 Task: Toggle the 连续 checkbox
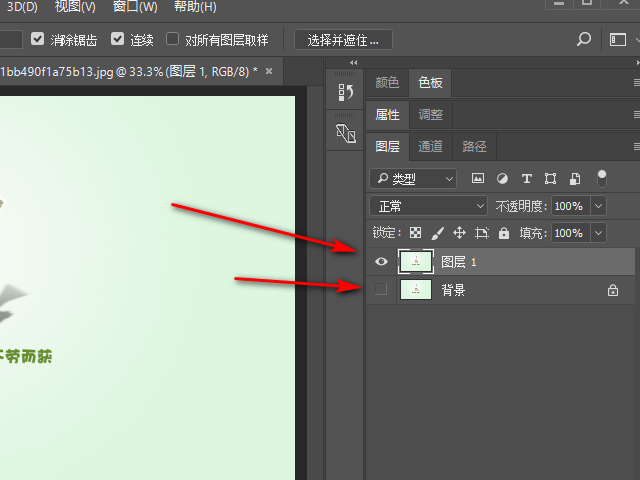118,39
